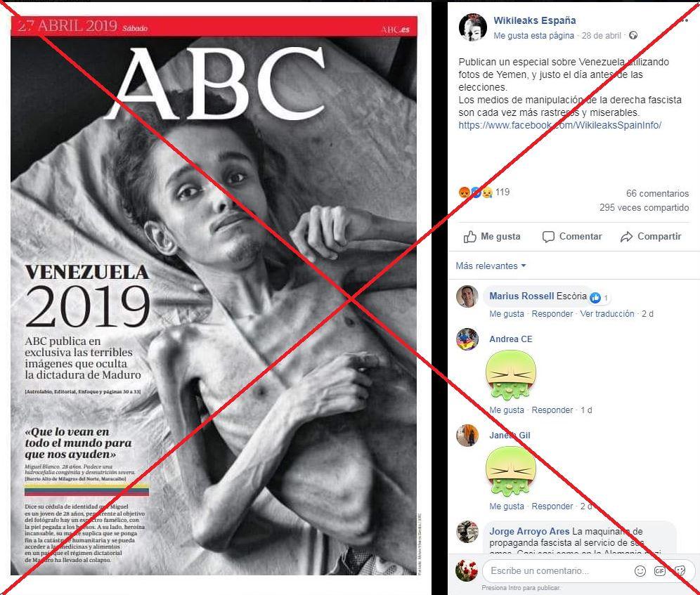Viewport: 700px width, 595px height.
Task: Click Ver traducción under Marius Rossell's comment
Action: 607,314
